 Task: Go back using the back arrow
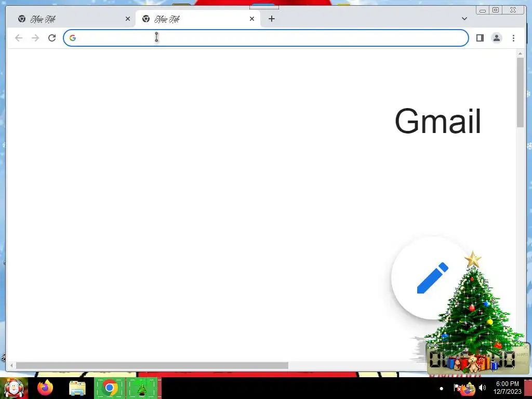tap(19, 38)
